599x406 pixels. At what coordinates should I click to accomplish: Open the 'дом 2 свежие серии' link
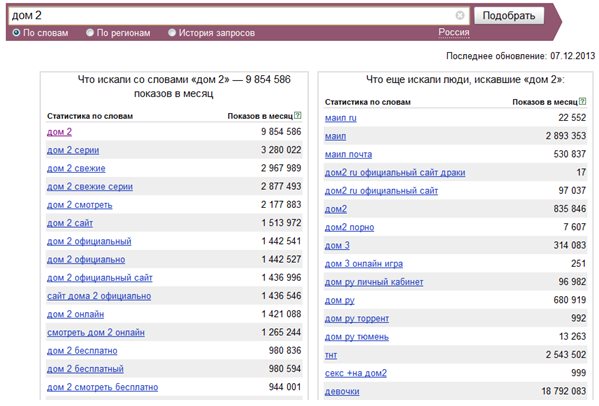coord(90,187)
